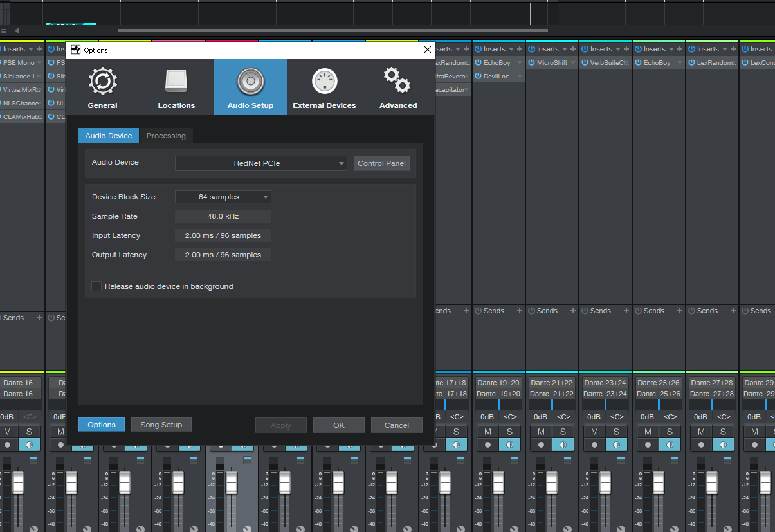The height and width of the screenshot is (532, 775).
Task: Open the DevilLoc insert dropdown arrow
Action: tap(519, 77)
